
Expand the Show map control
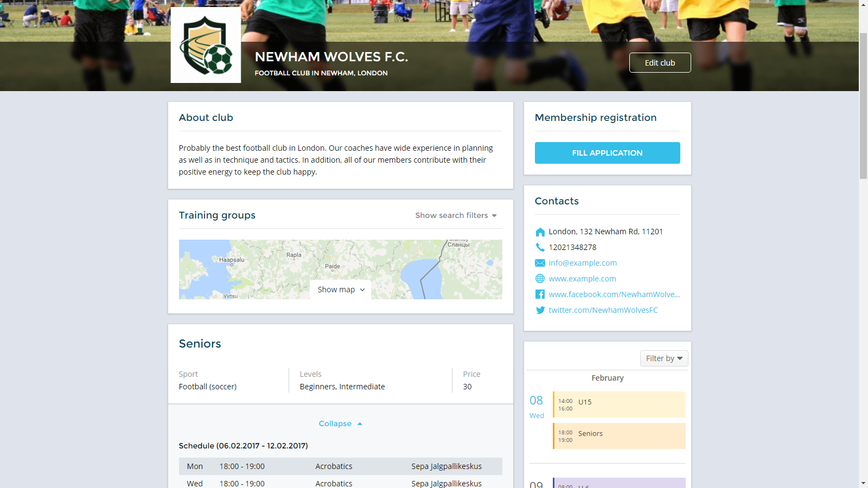coord(341,290)
